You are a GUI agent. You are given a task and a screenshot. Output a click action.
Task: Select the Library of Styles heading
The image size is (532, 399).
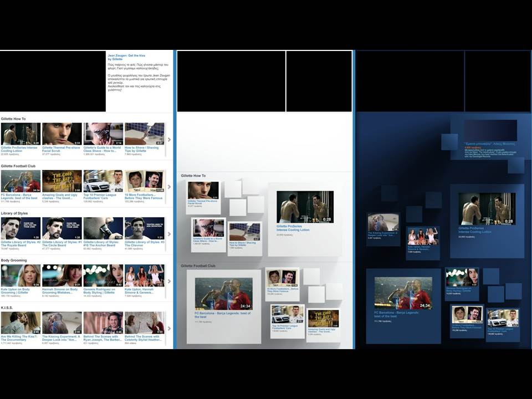(x=14, y=213)
